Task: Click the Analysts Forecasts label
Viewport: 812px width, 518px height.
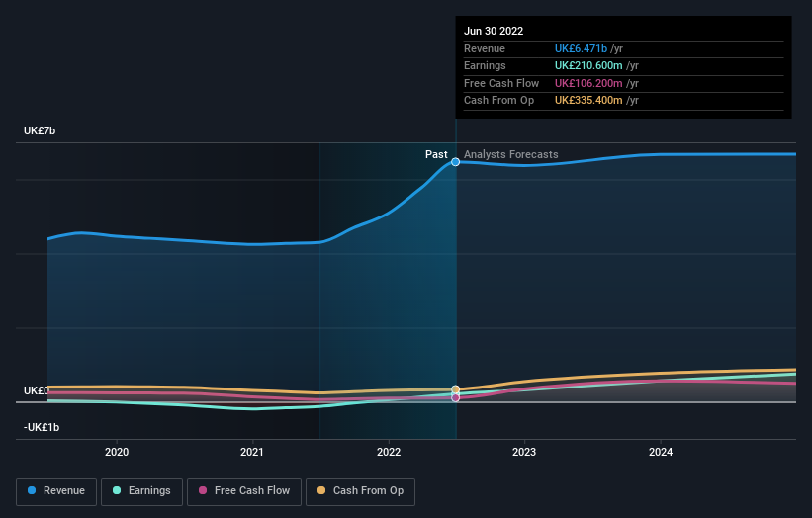Action: [x=510, y=154]
